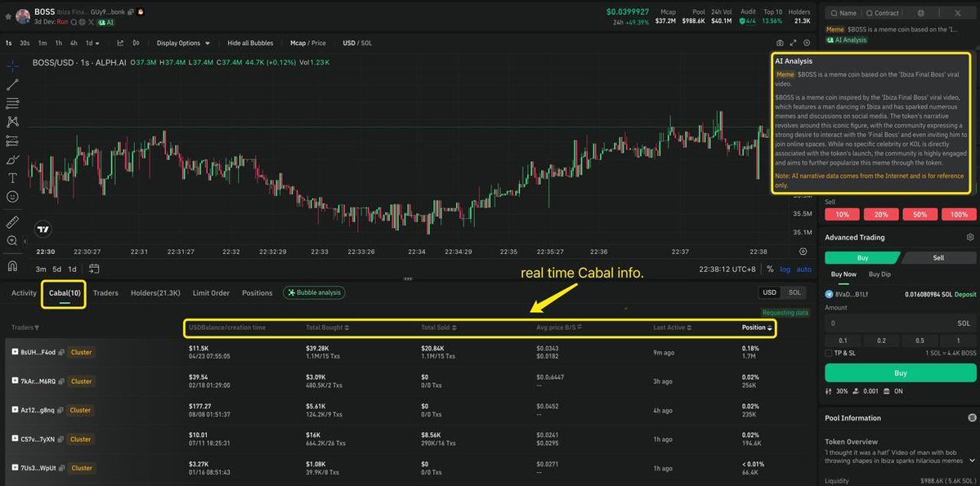The width and height of the screenshot is (980, 486).
Task: Select the ruler measure tool
Action: point(12,221)
